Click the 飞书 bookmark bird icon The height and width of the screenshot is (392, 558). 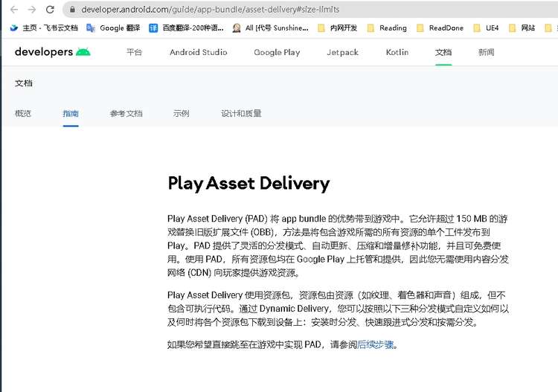14,28
